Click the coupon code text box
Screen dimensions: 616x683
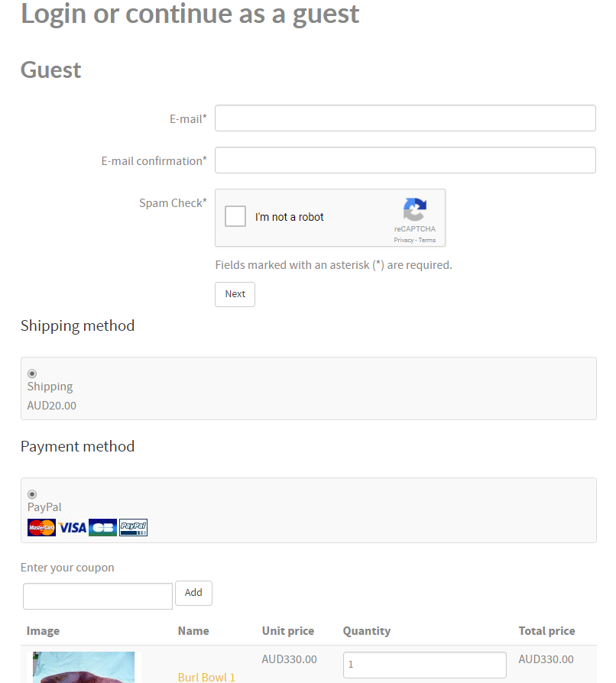[x=98, y=596]
